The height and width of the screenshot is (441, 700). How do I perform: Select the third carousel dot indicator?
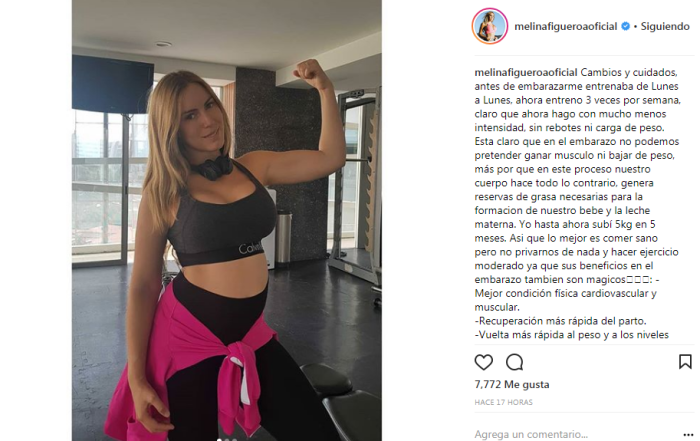point(234,440)
